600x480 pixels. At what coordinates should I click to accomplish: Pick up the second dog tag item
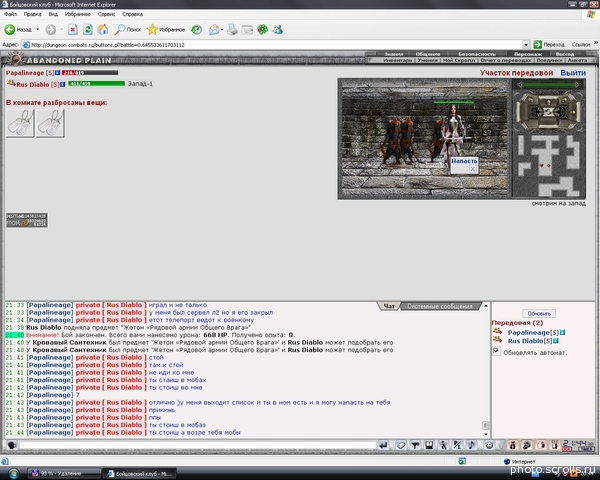tap(50, 123)
